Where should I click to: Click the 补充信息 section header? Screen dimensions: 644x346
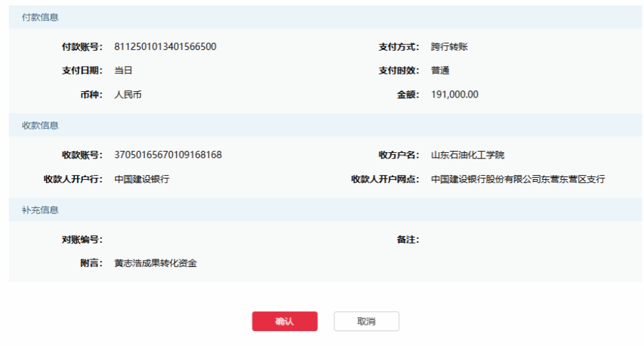coord(40,211)
